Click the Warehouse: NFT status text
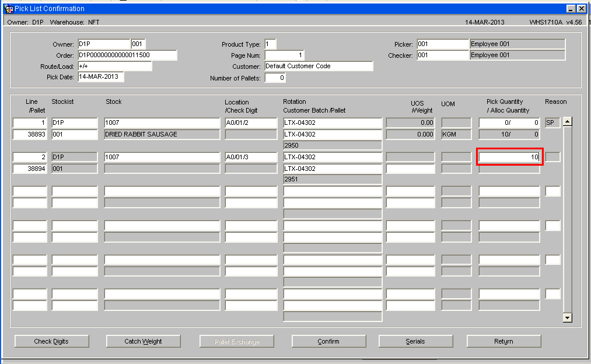591x364 pixels. click(75, 22)
